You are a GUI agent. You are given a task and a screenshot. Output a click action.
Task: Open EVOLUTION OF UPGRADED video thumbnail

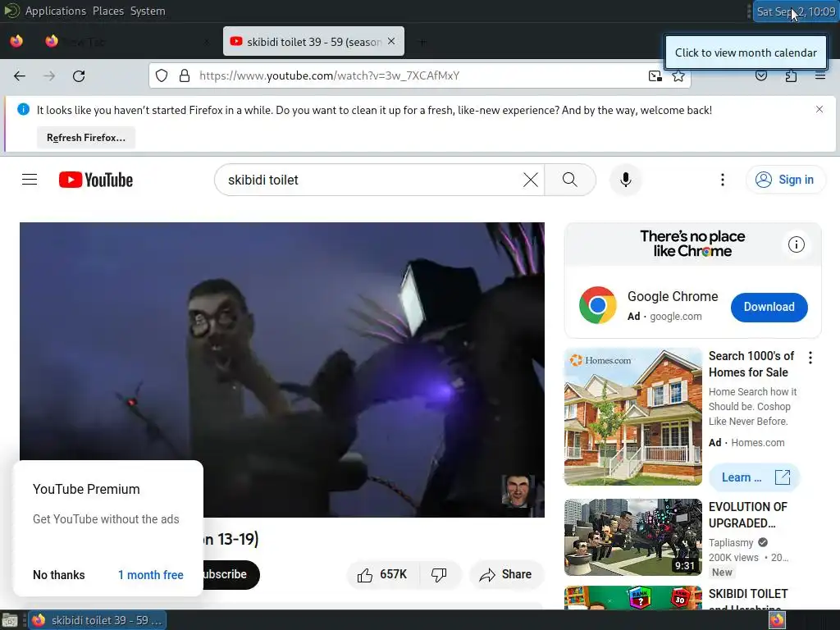click(x=633, y=537)
